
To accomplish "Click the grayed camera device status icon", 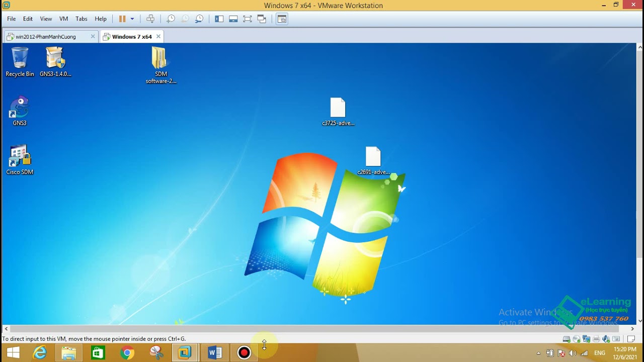I will (616, 339).
